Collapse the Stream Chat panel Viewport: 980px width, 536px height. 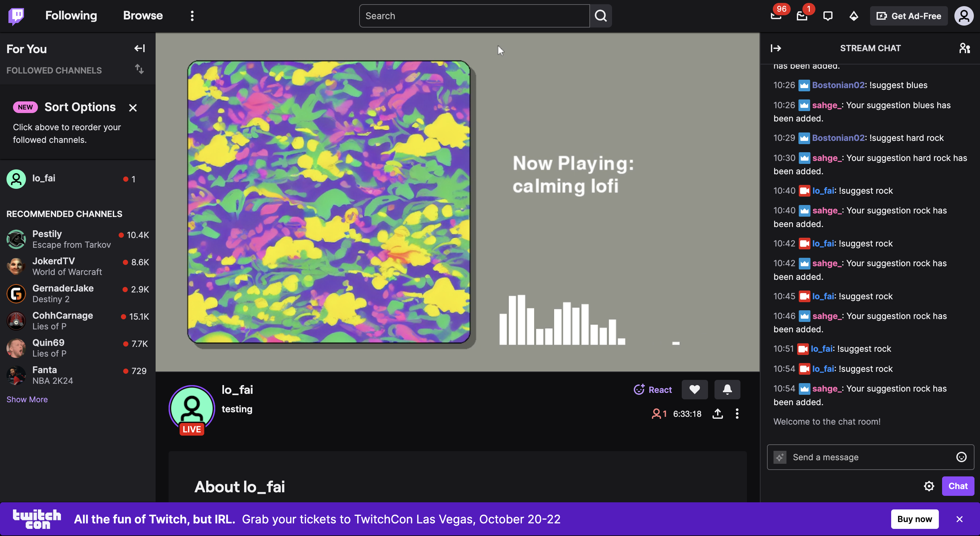(776, 48)
